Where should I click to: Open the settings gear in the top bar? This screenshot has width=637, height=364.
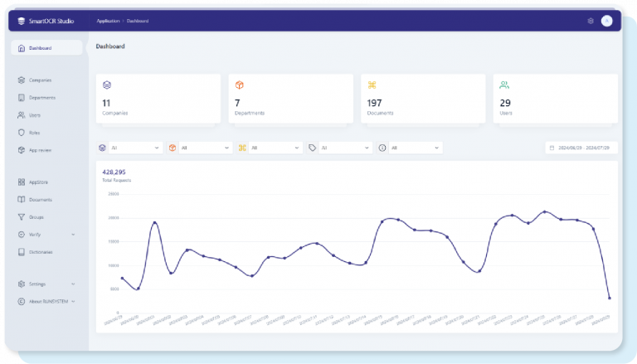click(591, 21)
